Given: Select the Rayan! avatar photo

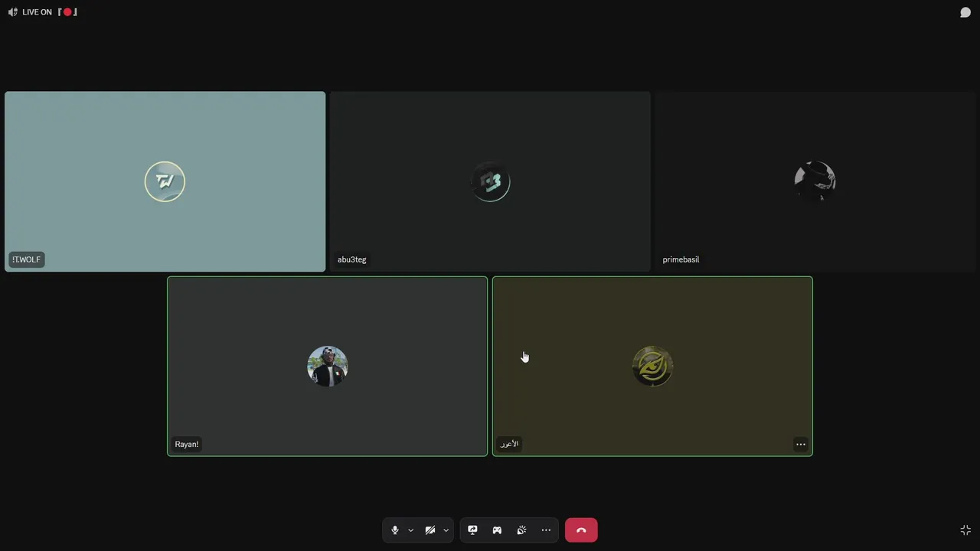Looking at the screenshot, I should click(x=328, y=366).
